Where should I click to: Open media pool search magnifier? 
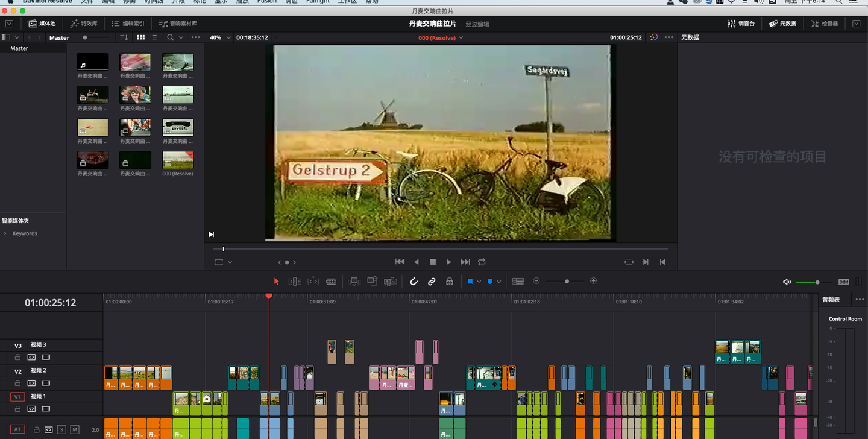coord(171,37)
